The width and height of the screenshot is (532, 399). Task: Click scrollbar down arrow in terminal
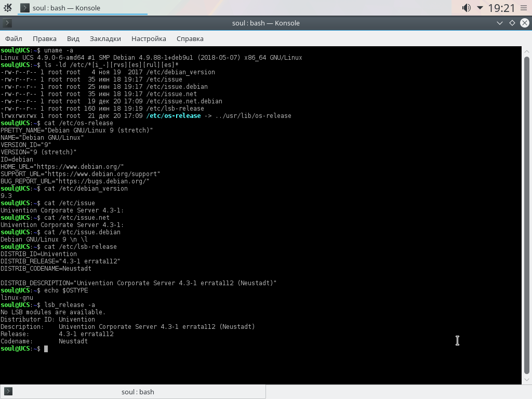point(527,380)
